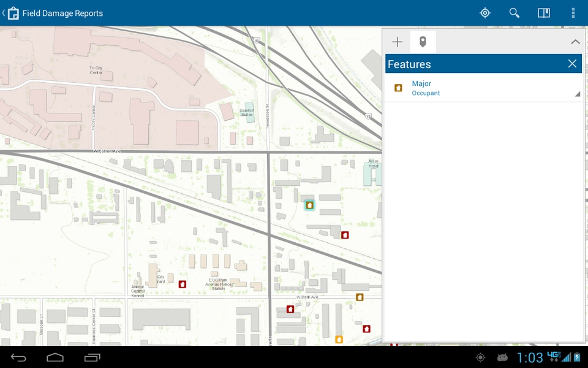The height and width of the screenshot is (368, 588).
Task: Tap the brown house icon beside Major
Action: (398, 88)
